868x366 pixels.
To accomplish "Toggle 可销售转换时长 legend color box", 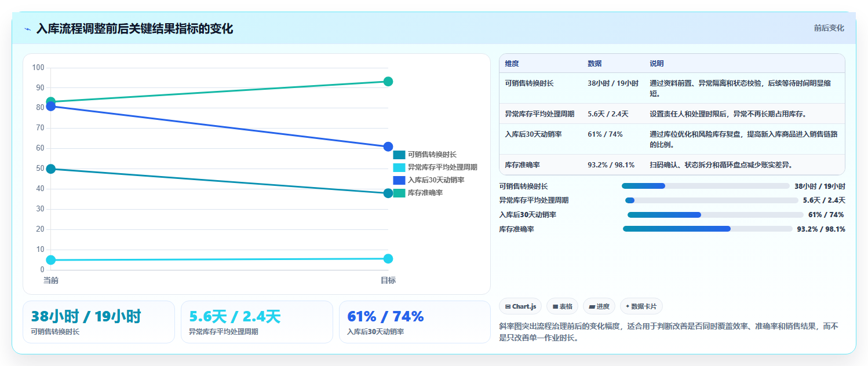I will pos(399,155).
